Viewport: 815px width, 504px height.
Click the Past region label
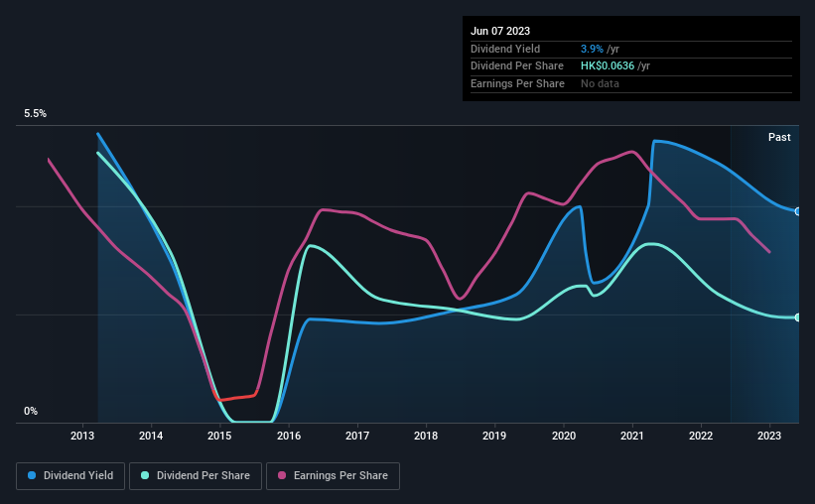779,137
